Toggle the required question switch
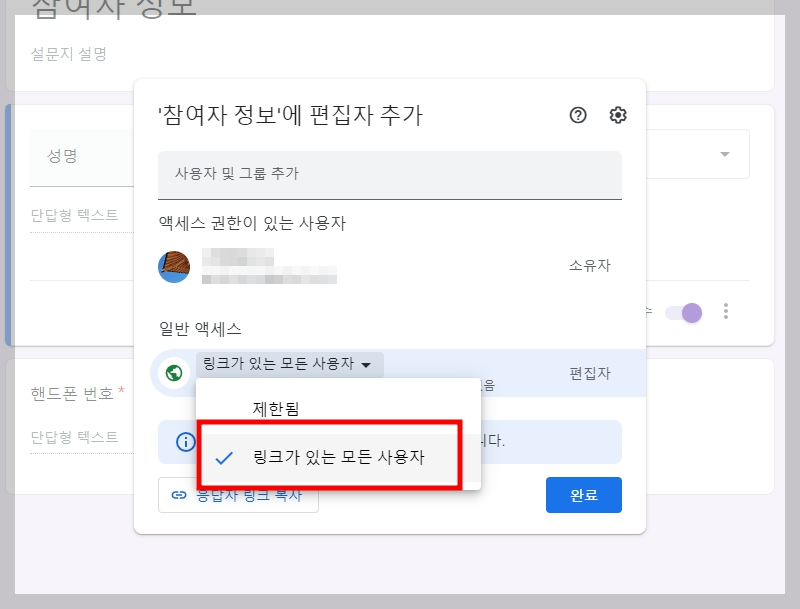 [x=687, y=312]
